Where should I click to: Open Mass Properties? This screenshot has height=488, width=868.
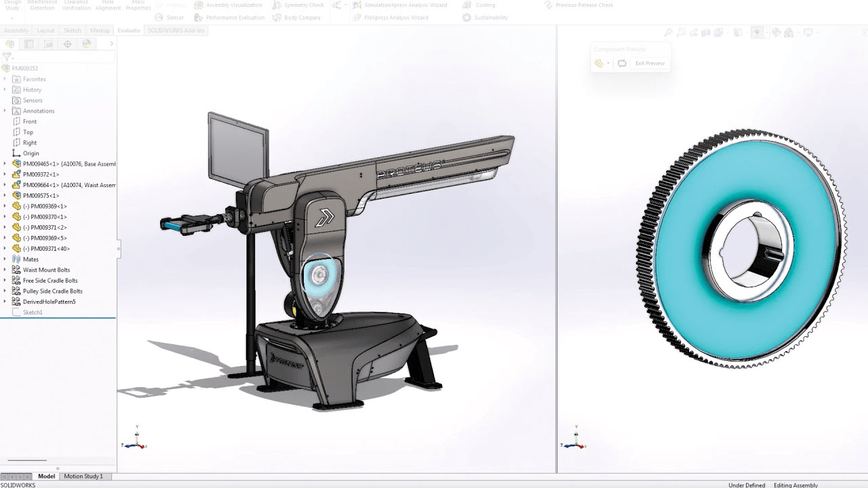138,5
